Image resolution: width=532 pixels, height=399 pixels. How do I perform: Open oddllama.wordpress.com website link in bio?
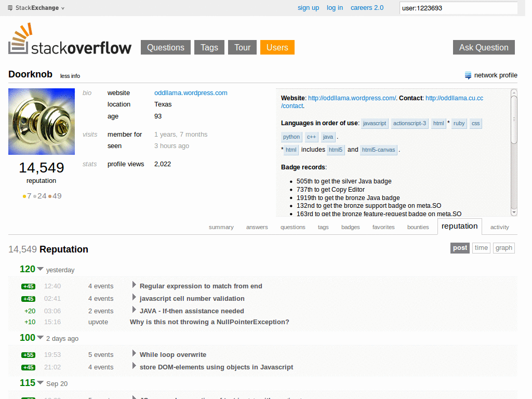pyautogui.click(x=191, y=93)
